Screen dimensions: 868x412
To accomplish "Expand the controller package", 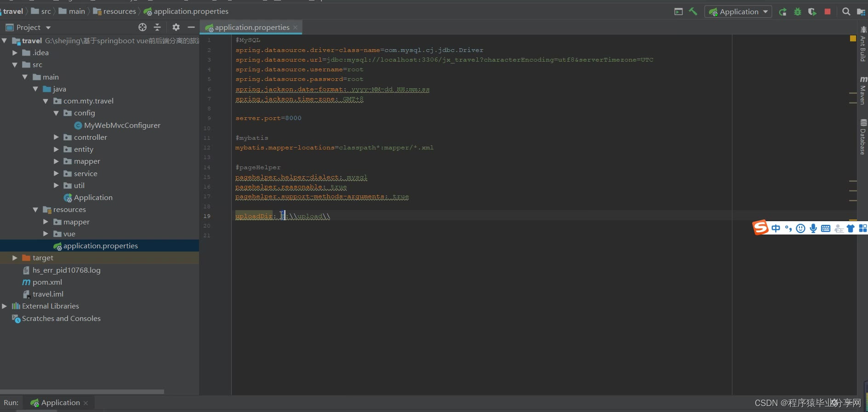I will 56,137.
